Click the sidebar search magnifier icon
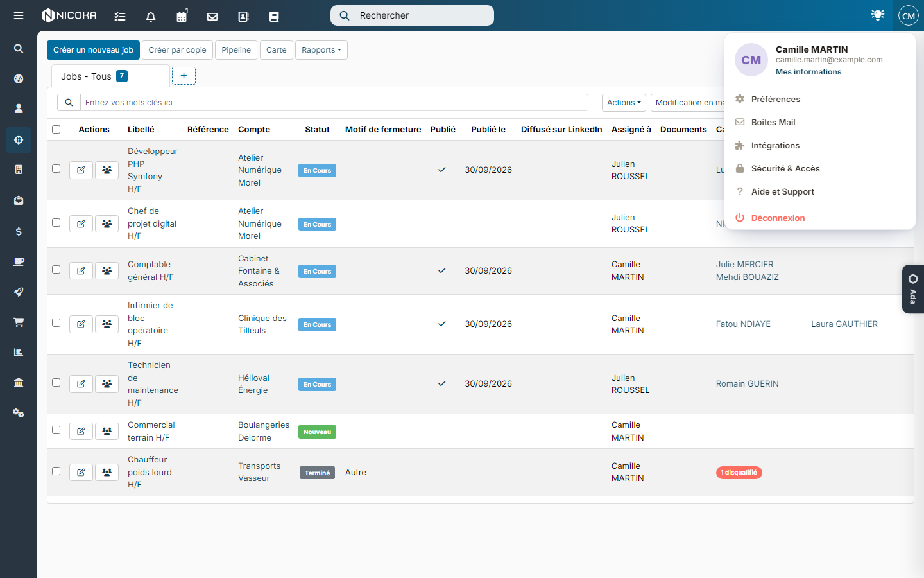 [19, 49]
